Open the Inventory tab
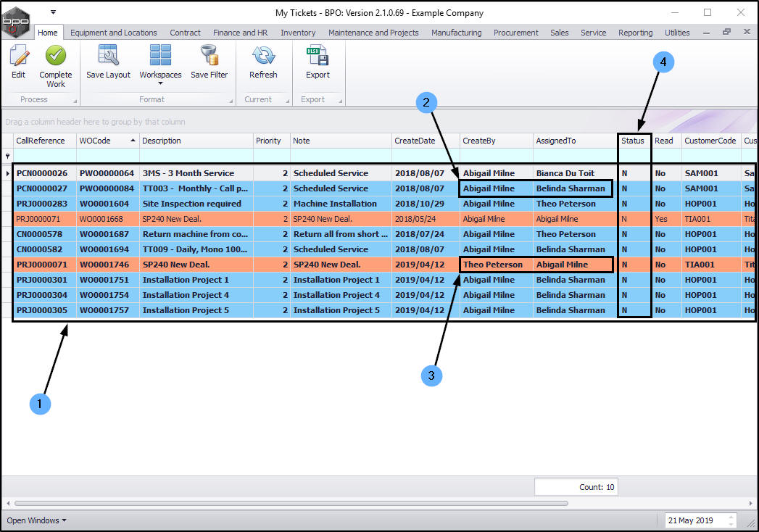This screenshot has width=759, height=532. [298, 33]
